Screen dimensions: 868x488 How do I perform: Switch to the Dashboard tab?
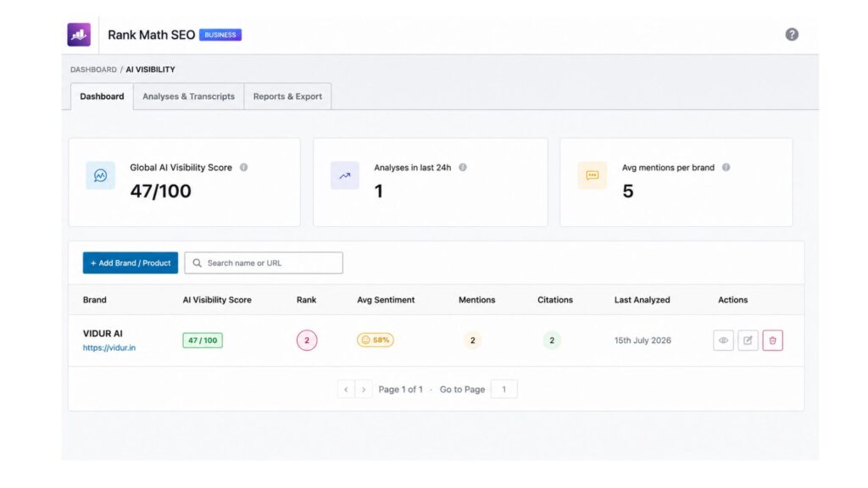tap(102, 97)
